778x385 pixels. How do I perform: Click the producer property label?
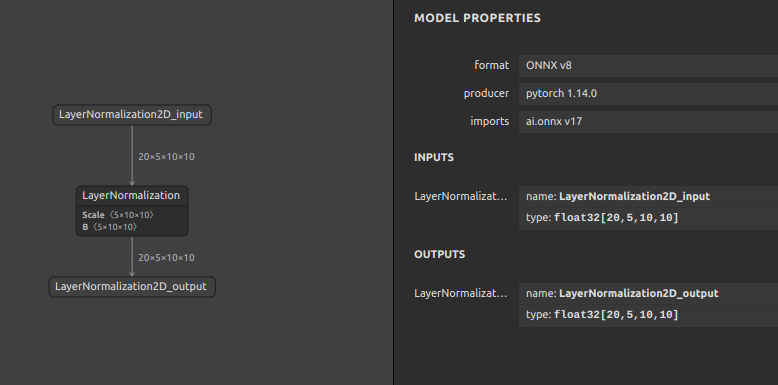(486, 93)
